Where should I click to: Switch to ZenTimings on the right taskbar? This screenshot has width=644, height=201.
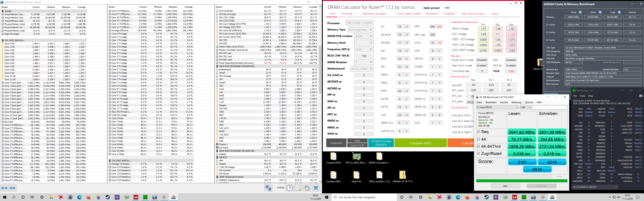[x=524, y=197]
